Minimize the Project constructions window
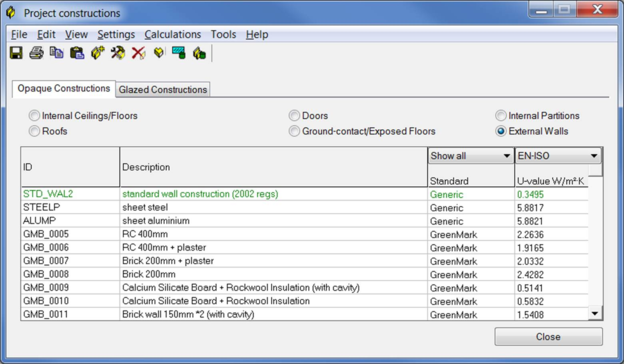624x364 pixels. tap(541, 10)
